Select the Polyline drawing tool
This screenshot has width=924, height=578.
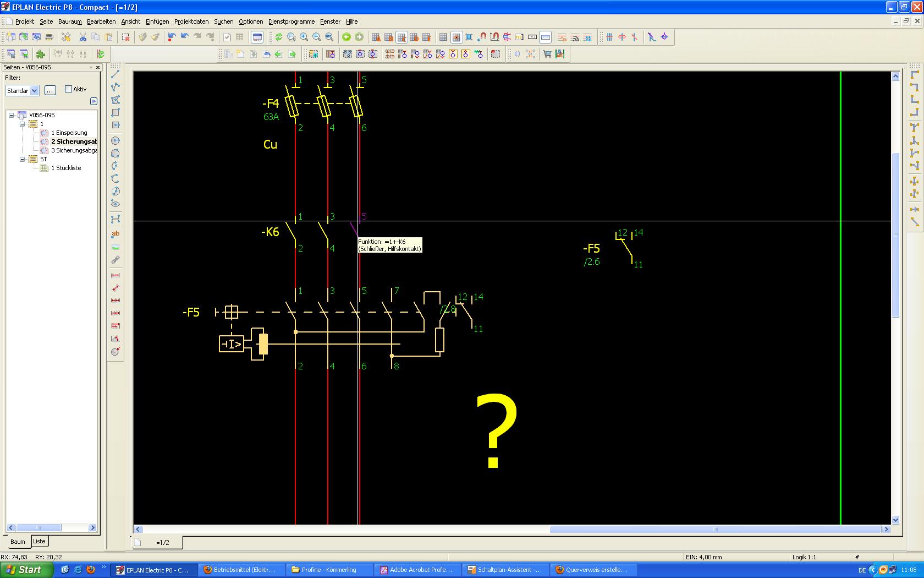coord(116,87)
